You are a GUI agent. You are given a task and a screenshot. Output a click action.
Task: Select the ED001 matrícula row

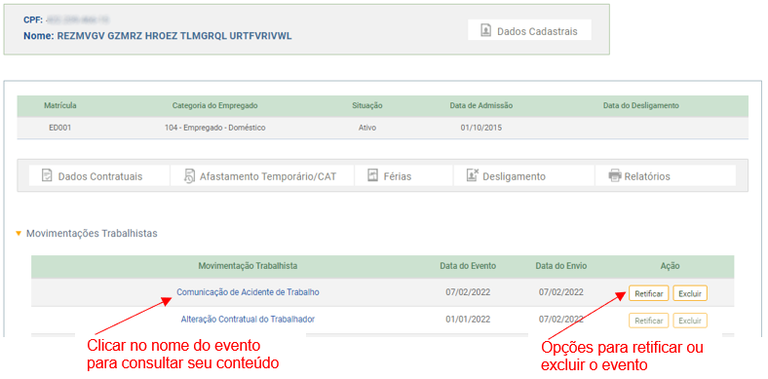pos(383,128)
